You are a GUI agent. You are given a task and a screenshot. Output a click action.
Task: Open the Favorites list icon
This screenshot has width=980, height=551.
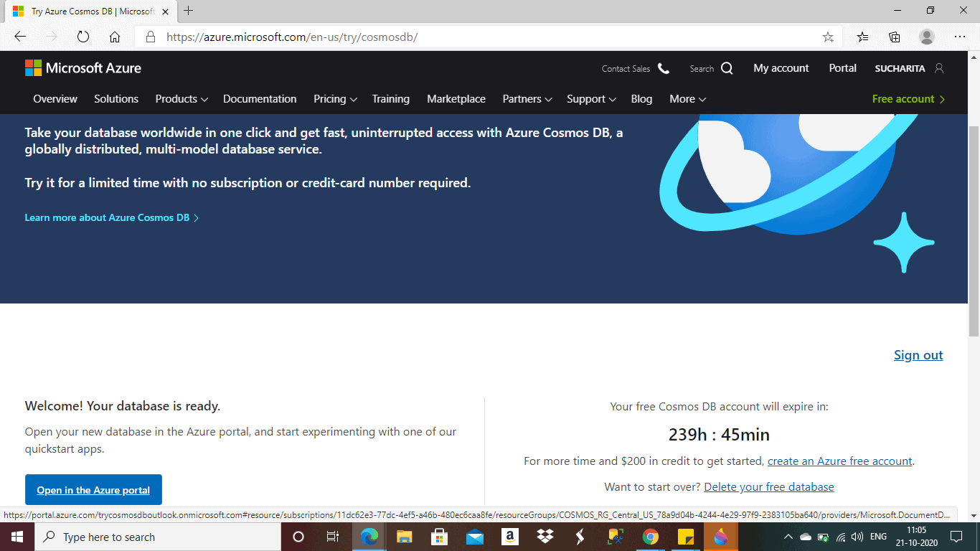(x=863, y=37)
